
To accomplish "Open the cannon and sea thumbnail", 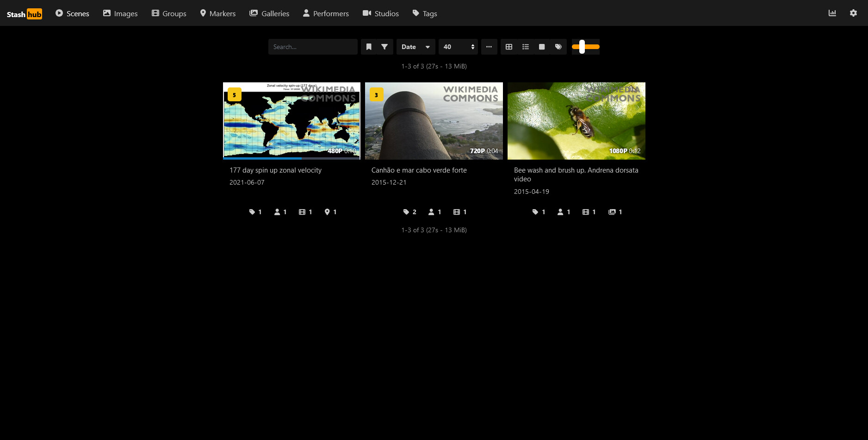I will click(x=434, y=121).
